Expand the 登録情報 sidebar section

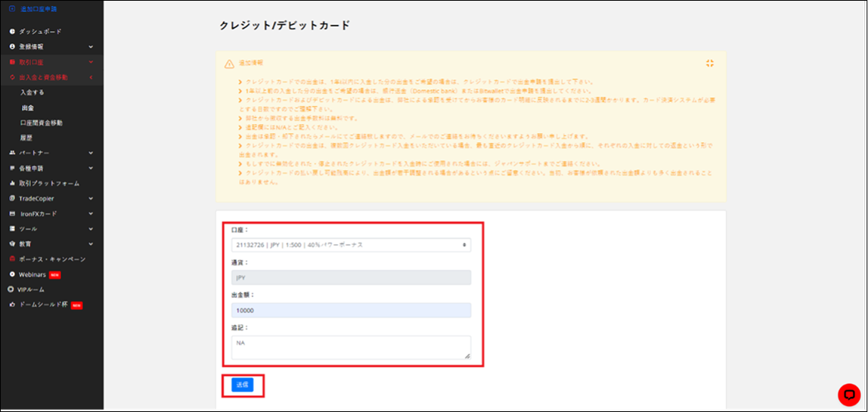[x=90, y=47]
